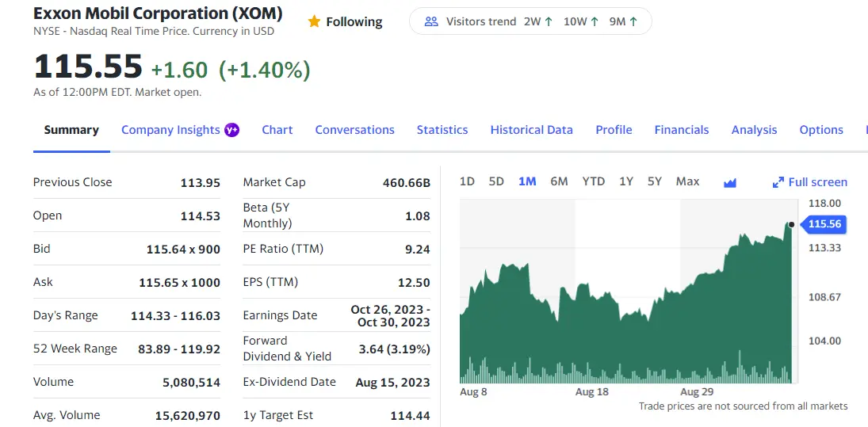Click the Full screen expand arrows icon

(778, 182)
